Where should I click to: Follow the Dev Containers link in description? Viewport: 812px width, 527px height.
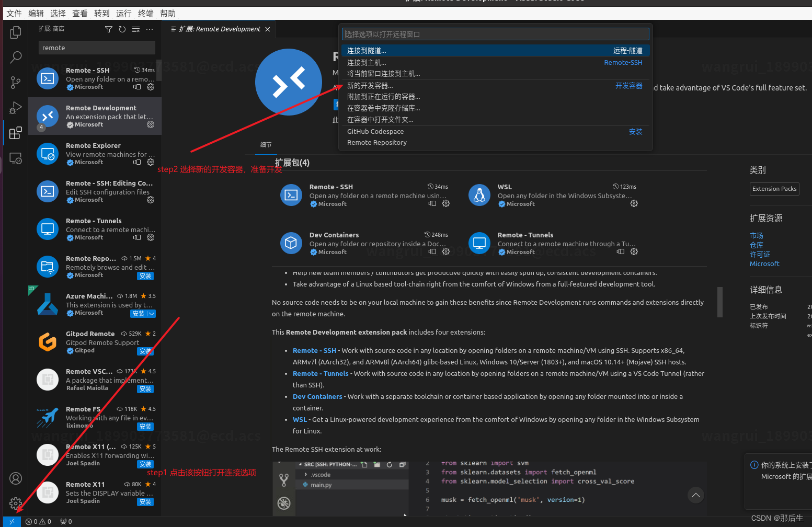pos(317,397)
